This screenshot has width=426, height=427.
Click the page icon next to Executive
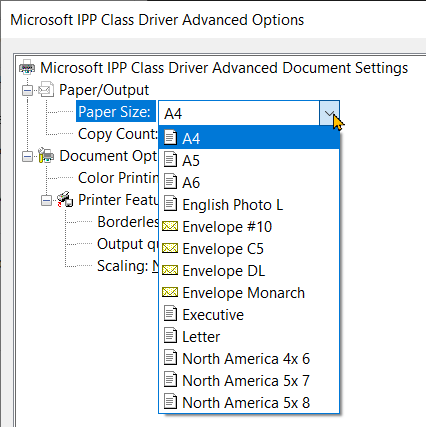(x=170, y=314)
